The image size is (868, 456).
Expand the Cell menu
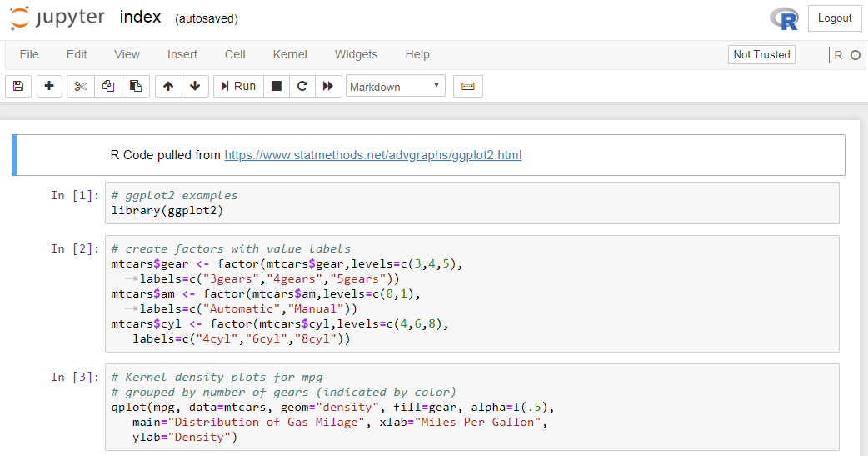235,54
